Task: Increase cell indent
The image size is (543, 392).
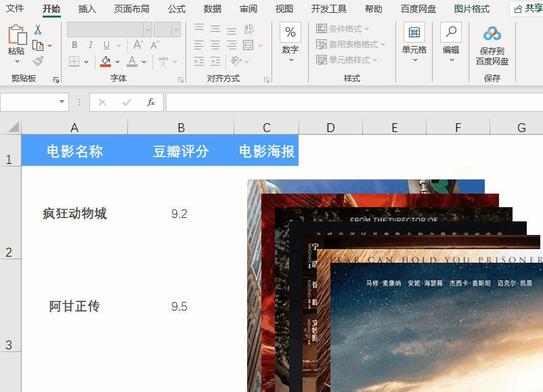Action: [215, 62]
